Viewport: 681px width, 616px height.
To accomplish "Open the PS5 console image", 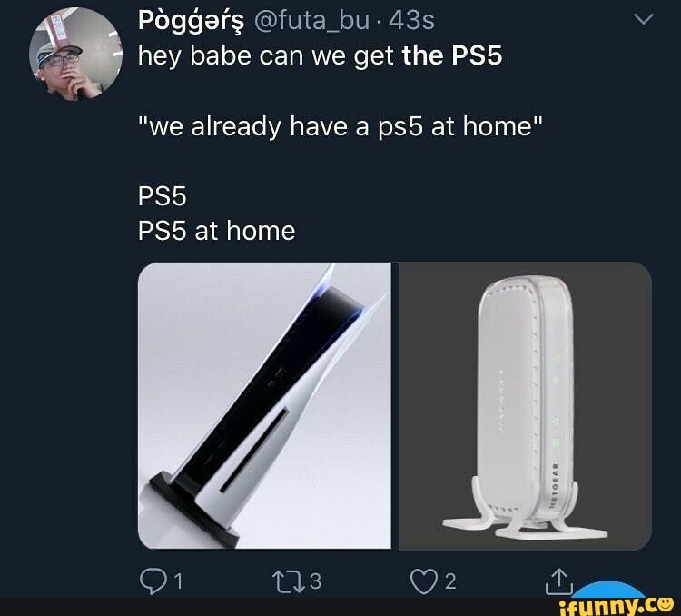I will click(x=264, y=406).
